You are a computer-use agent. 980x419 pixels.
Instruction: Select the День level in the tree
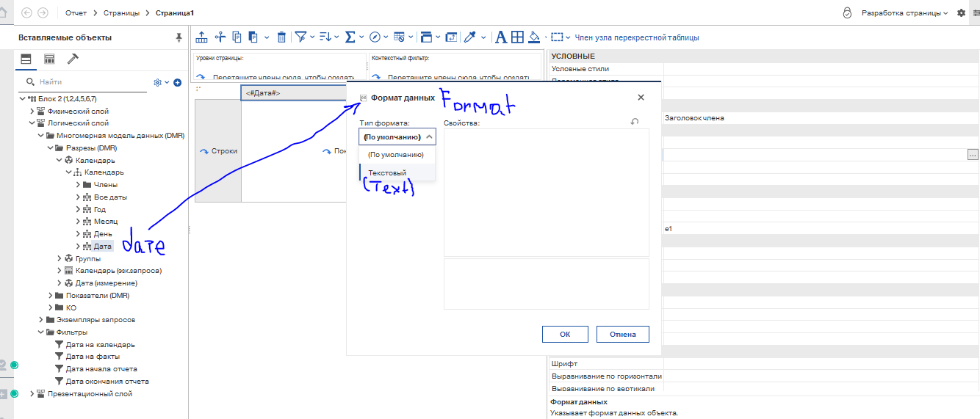(103, 233)
